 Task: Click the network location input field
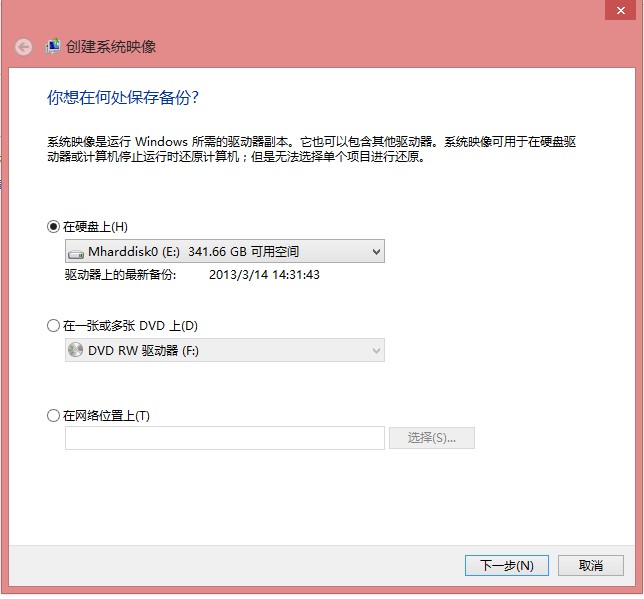225,438
